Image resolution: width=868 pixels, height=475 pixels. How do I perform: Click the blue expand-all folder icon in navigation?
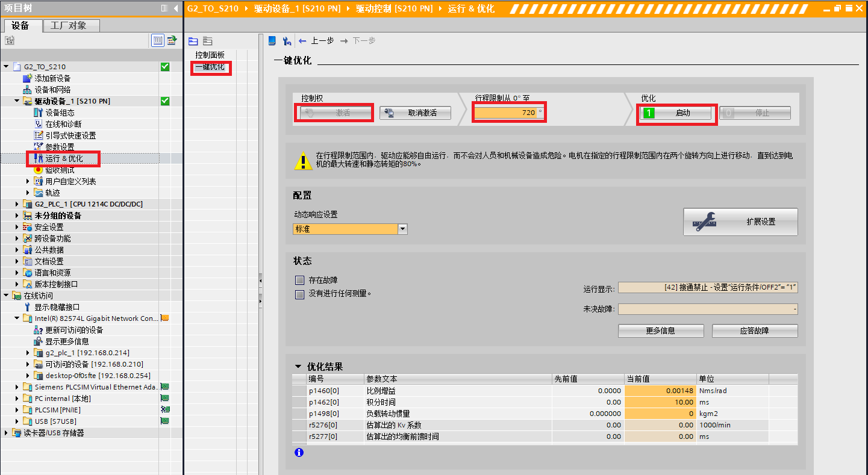point(193,41)
